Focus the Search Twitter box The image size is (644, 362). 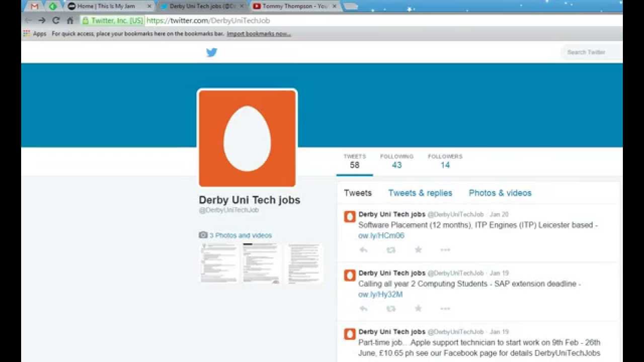click(592, 52)
